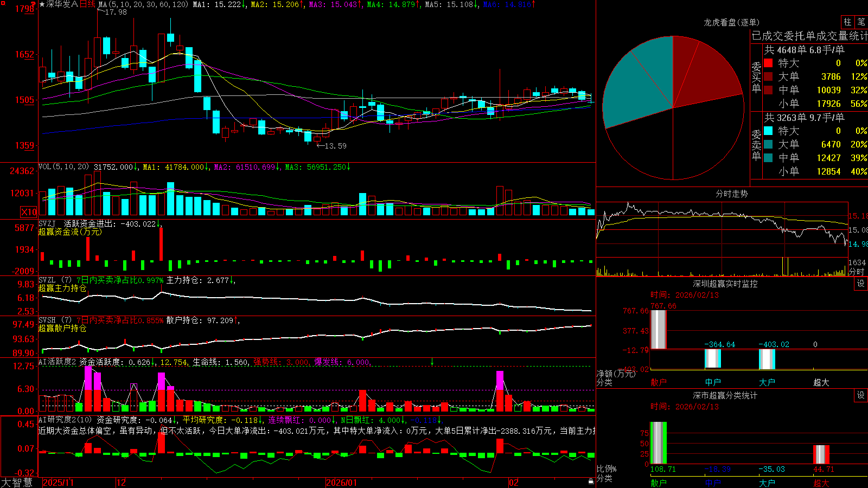This screenshot has width=868, height=488.
Task: Click the 44.71 超大 bar in 分类统计
Action: coord(821,454)
